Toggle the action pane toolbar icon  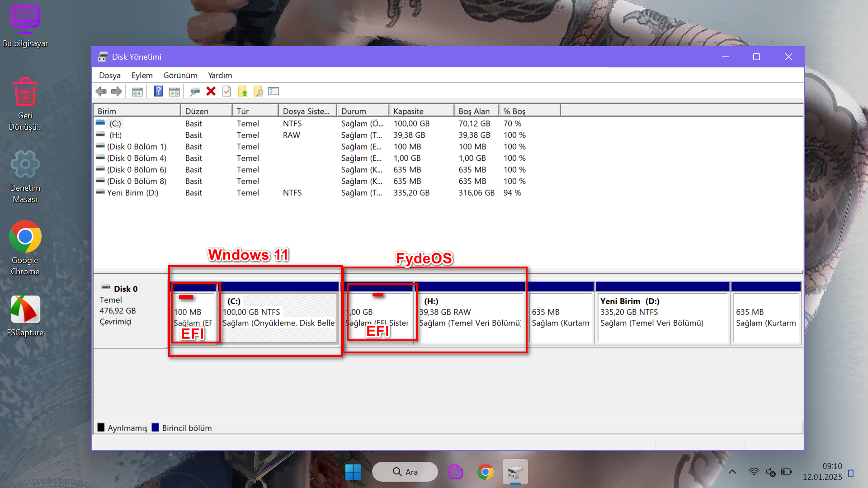click(x=174, y=92)
